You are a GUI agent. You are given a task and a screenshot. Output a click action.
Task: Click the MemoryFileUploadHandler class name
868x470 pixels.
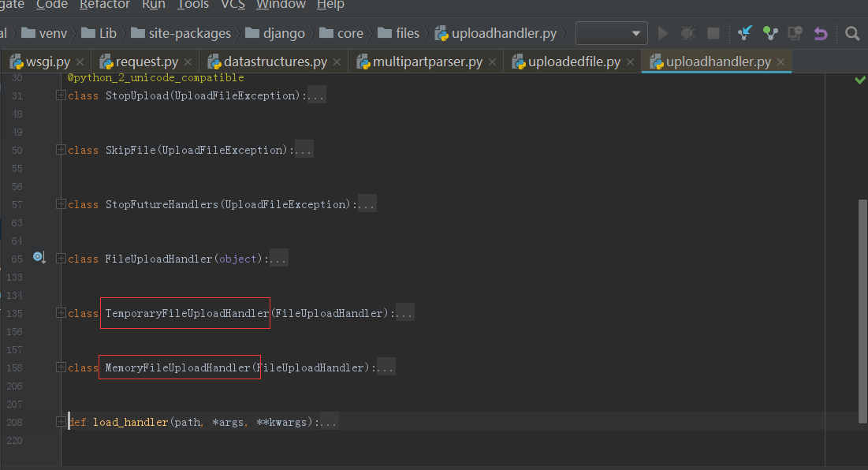[177, 367]
